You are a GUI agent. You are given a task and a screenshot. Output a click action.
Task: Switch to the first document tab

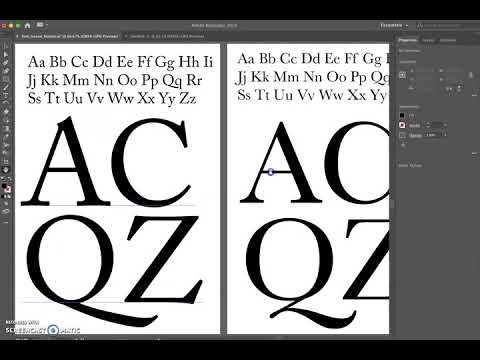click(67, 36)
